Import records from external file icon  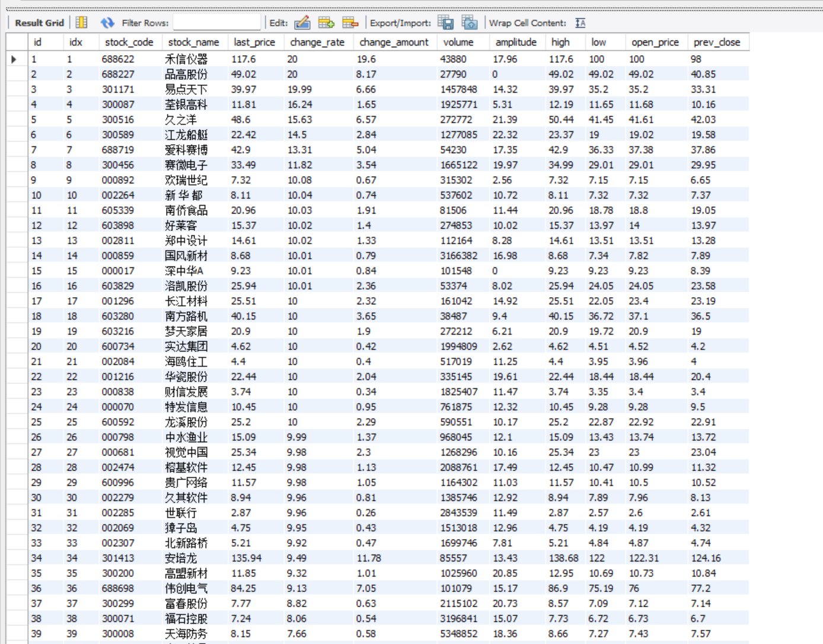tap(470, 23)
